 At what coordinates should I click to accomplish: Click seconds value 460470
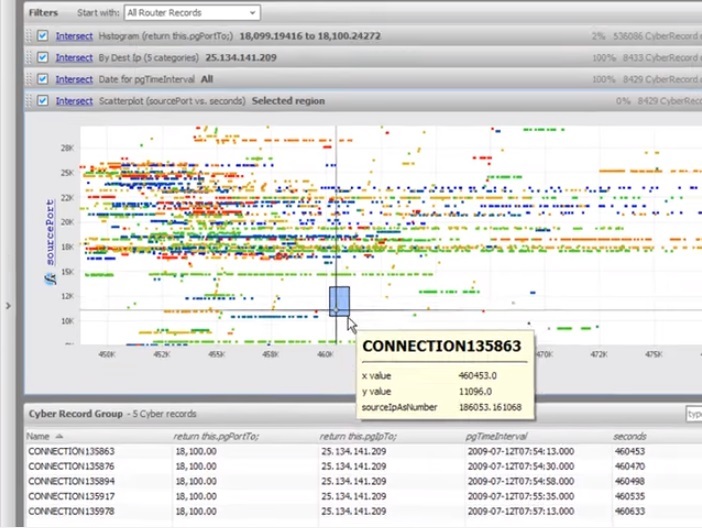point(630,466)
